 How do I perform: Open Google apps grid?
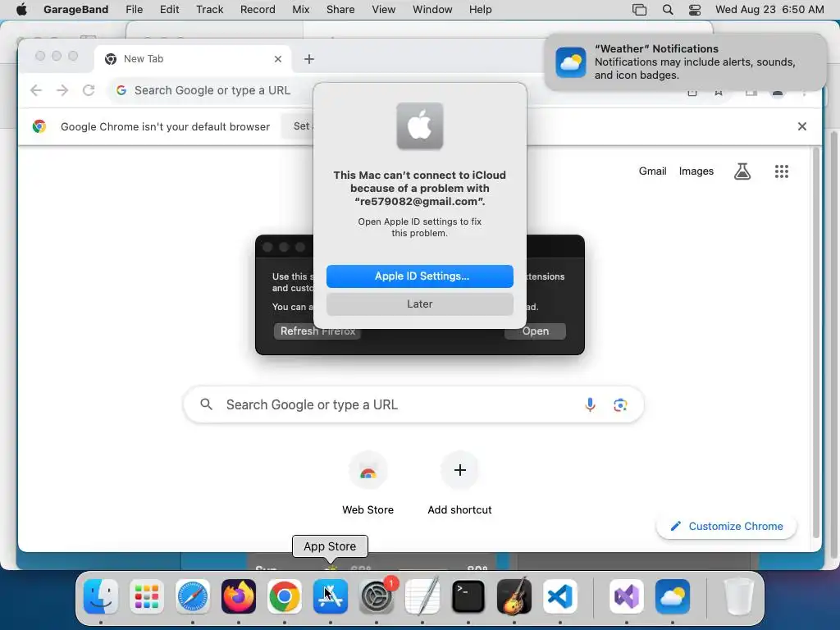pos(782,171)
